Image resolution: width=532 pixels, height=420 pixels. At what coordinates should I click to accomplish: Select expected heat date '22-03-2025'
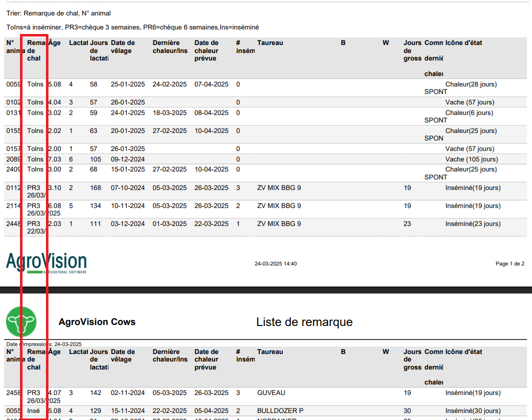211,224
